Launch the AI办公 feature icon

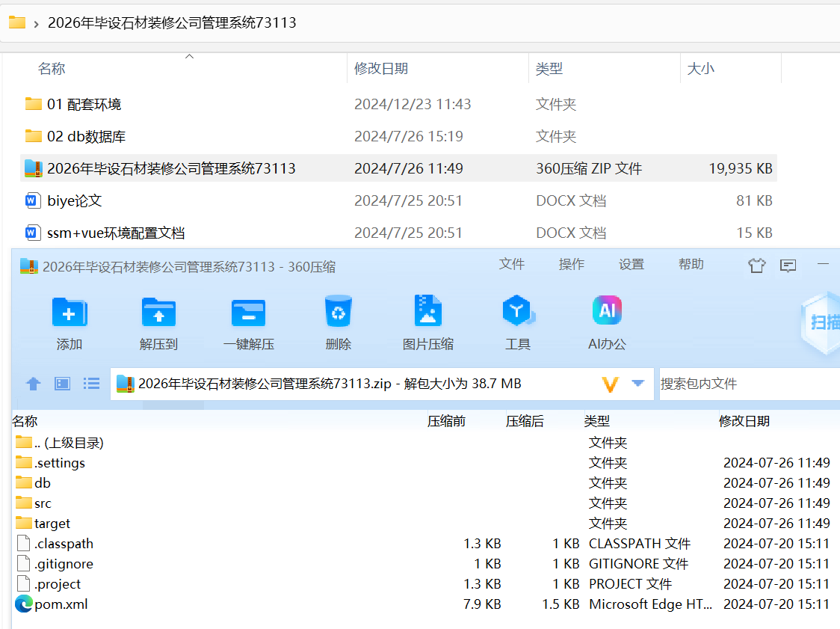pyautogui.click(x=607, y=310)
